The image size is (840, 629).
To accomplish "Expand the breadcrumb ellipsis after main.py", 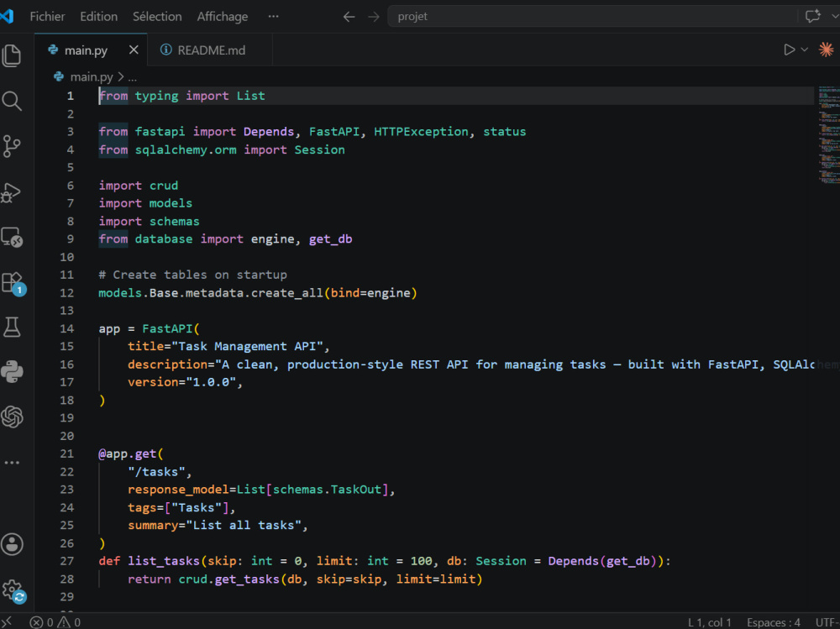I will point(133,77).
